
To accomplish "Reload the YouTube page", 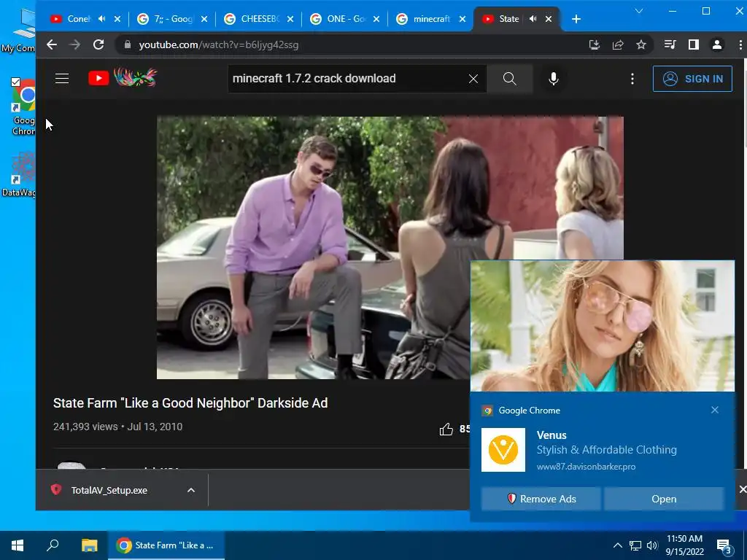I will pyautogui.click(x=98, y=44).
